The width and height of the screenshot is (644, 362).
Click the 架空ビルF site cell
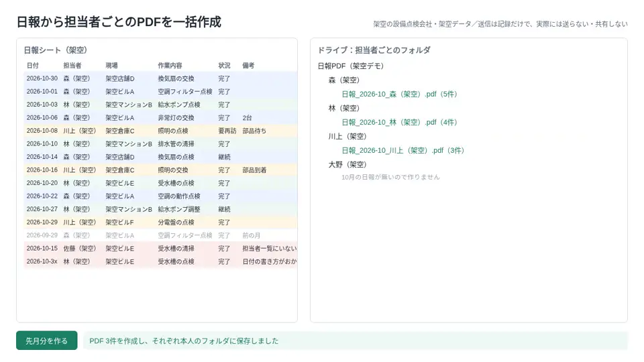click(119, 223)
